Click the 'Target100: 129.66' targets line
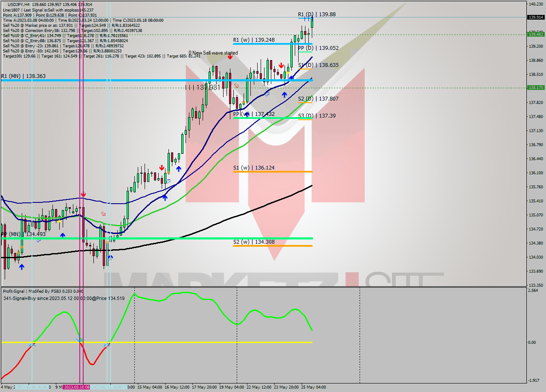 point(102,56)
